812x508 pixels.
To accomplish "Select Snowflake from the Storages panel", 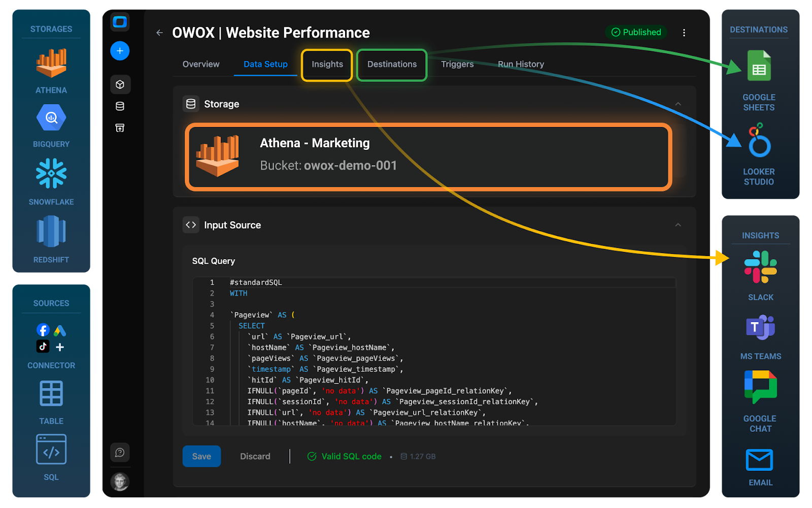I will tap(51, 174).
